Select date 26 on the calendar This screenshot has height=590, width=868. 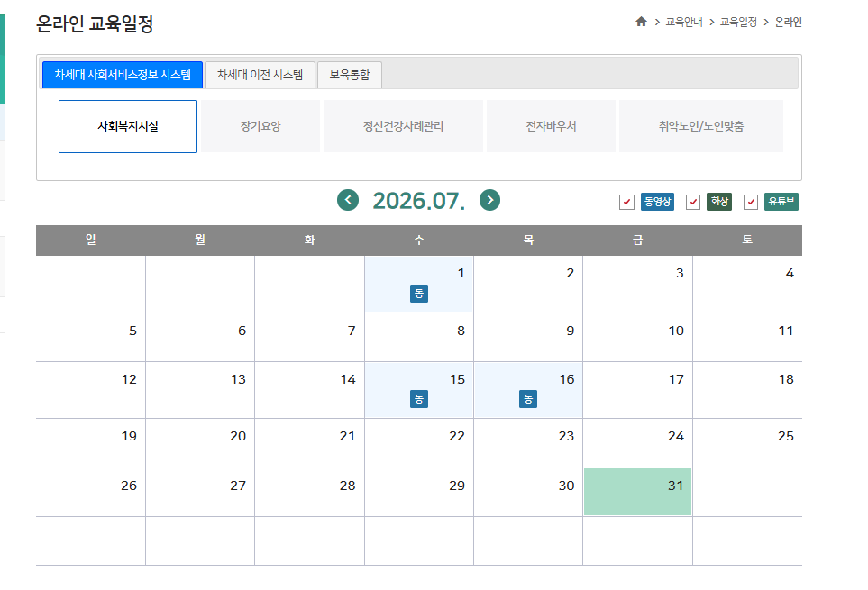[x=91, y=492]
